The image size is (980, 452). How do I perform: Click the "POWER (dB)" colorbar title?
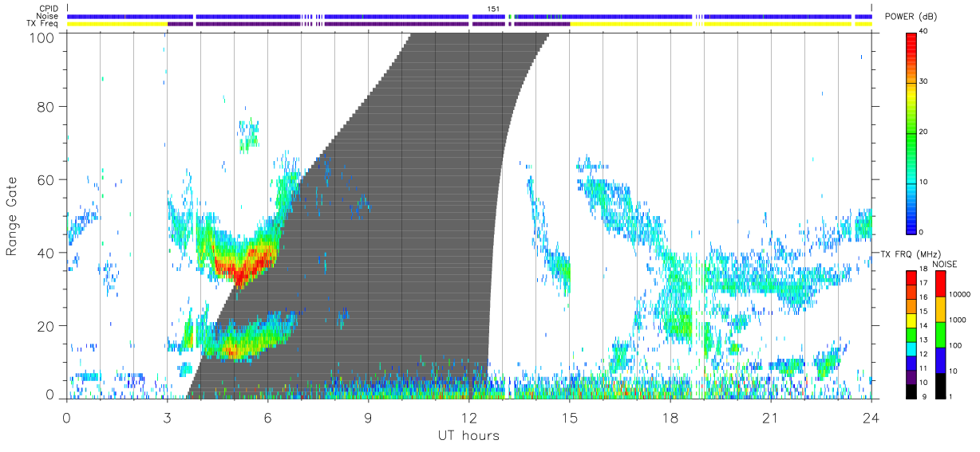click(x=911, y=17)
